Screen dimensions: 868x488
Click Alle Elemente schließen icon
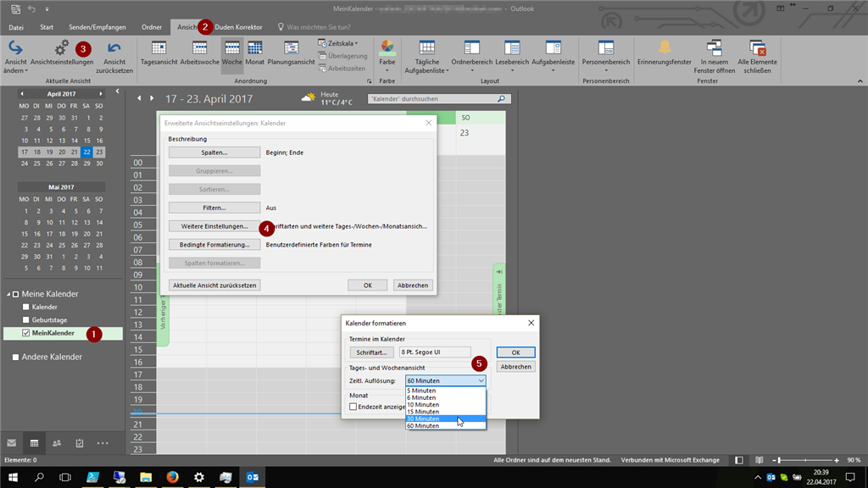pyautogui.click(x=757, y=48)
